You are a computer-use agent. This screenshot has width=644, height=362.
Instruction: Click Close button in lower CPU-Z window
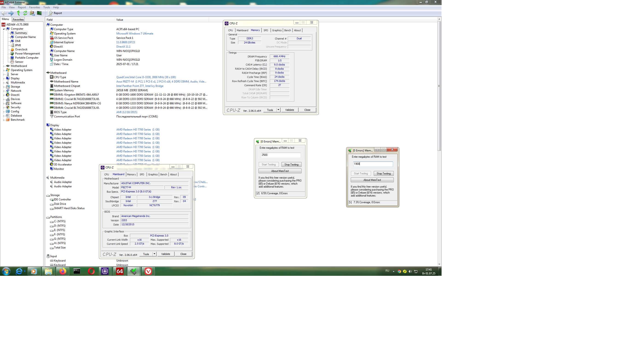183,254
